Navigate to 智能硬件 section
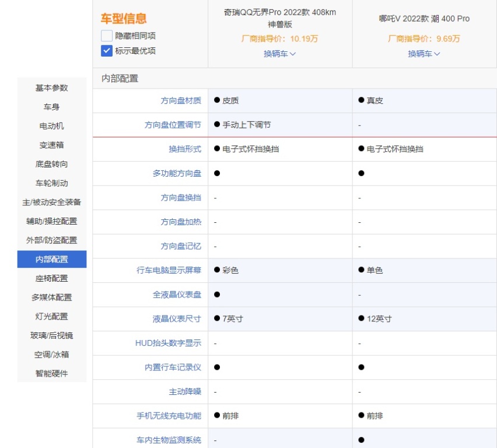497x448 pixels. coord(52,373)
